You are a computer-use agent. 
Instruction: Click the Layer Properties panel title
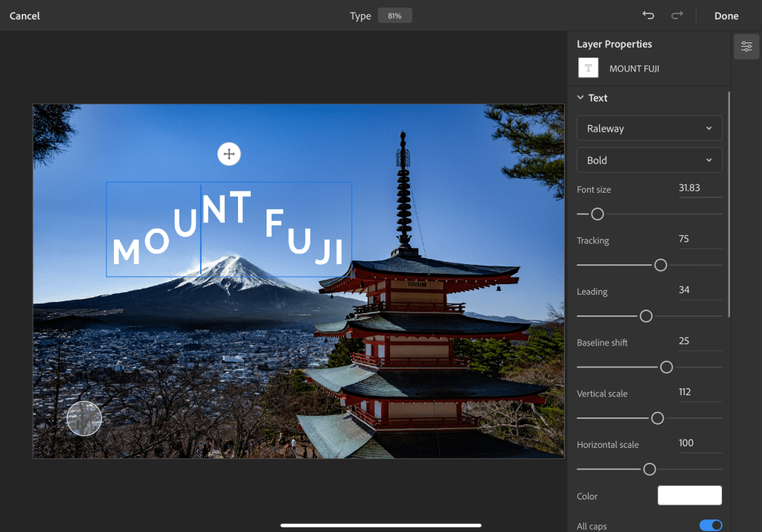tap(614, 44)
